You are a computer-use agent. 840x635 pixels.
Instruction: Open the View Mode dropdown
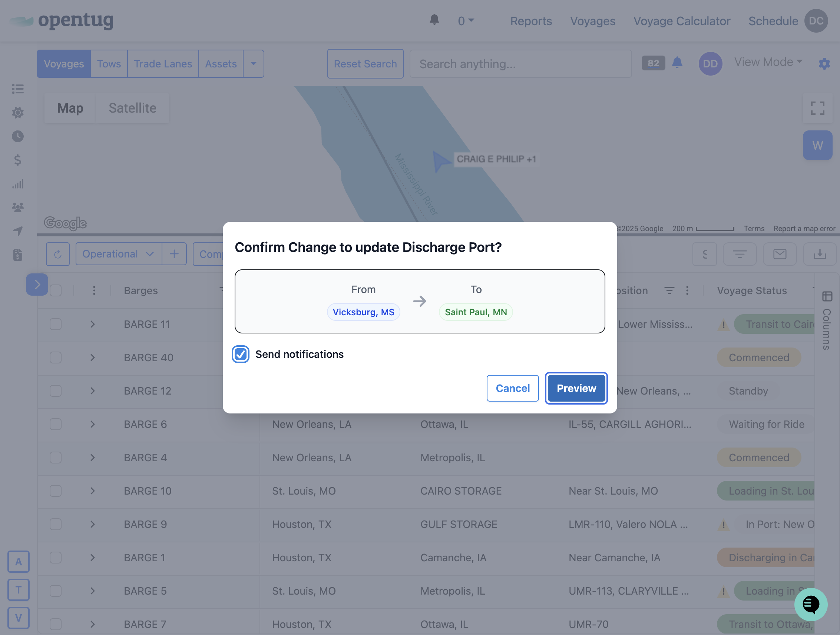click(x=768, y=62)
